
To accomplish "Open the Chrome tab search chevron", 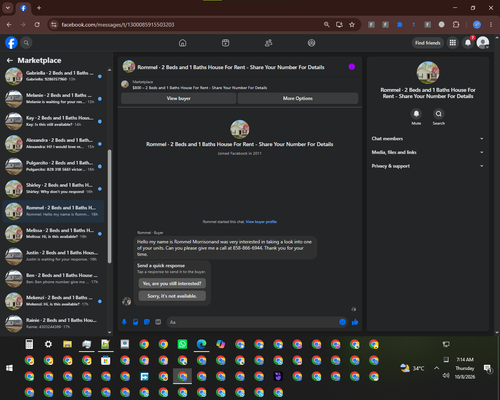I will [x=8, y=8].
